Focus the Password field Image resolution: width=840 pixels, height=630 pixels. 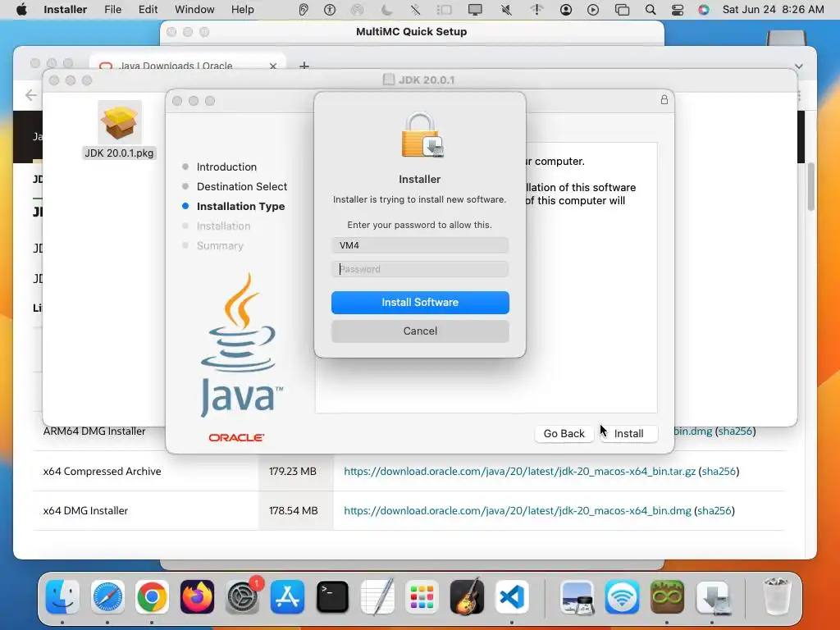tap(420, 269)
